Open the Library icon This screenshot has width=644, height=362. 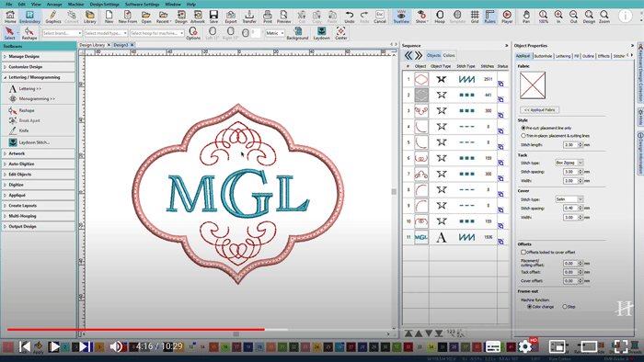[89, 17]
